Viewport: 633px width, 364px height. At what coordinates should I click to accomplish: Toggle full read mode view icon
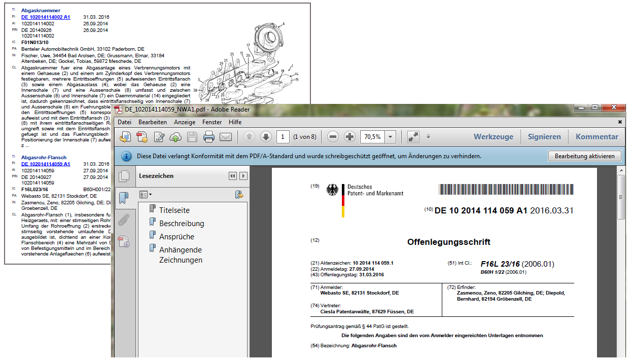[x=413, y=137]
